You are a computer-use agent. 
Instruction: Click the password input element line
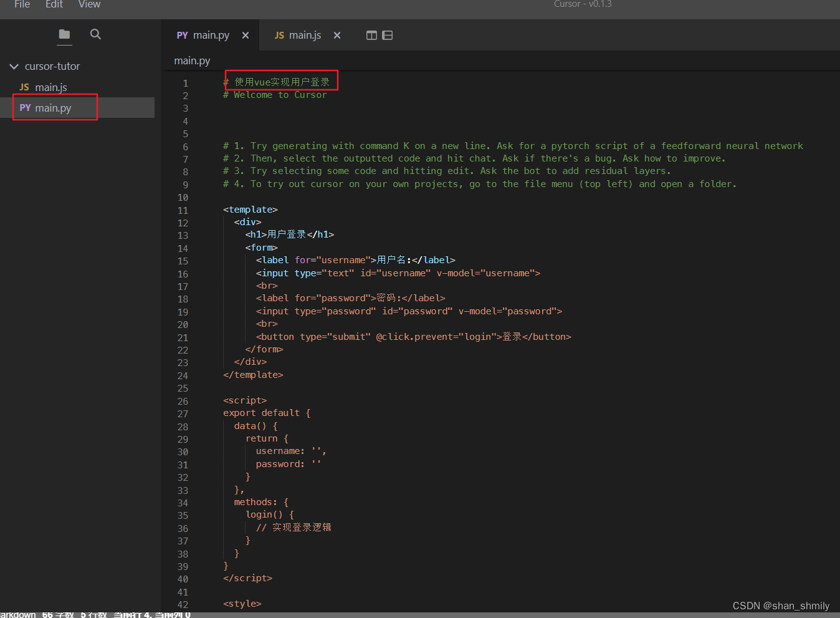(409, 311)
